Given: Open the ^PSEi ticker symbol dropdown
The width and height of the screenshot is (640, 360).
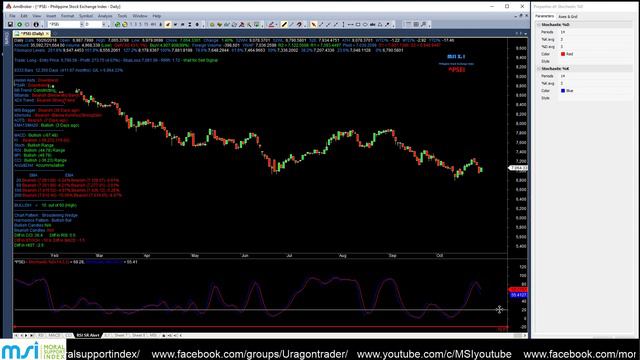Looking at the screenshot, I should point(81,24).
